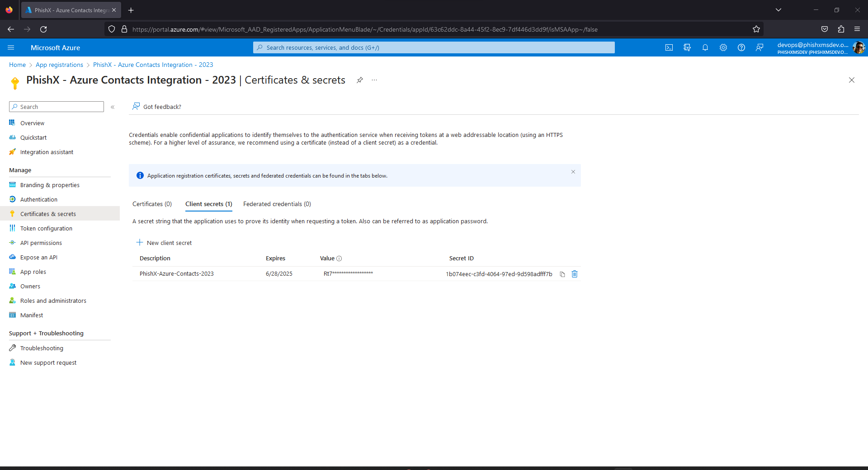Open a new browser tab
Image resolution: width=868 pixels, height=470 pixels.
pos(131,10)
